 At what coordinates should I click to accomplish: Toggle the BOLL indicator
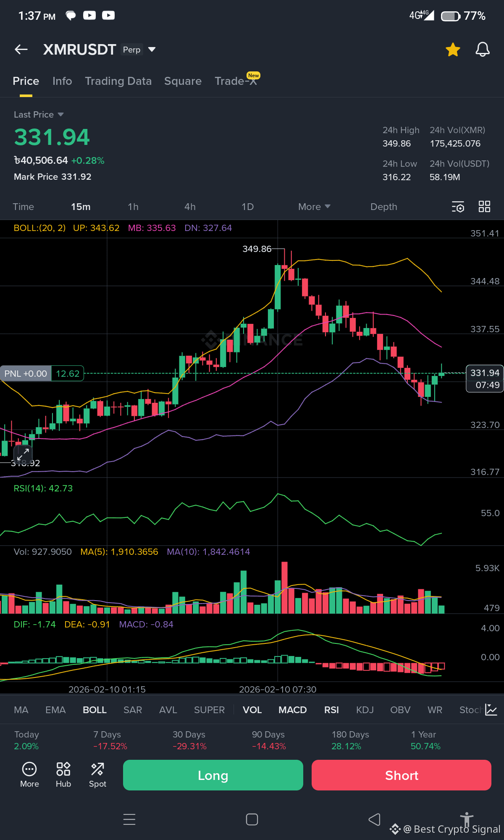tap(94, 710)
